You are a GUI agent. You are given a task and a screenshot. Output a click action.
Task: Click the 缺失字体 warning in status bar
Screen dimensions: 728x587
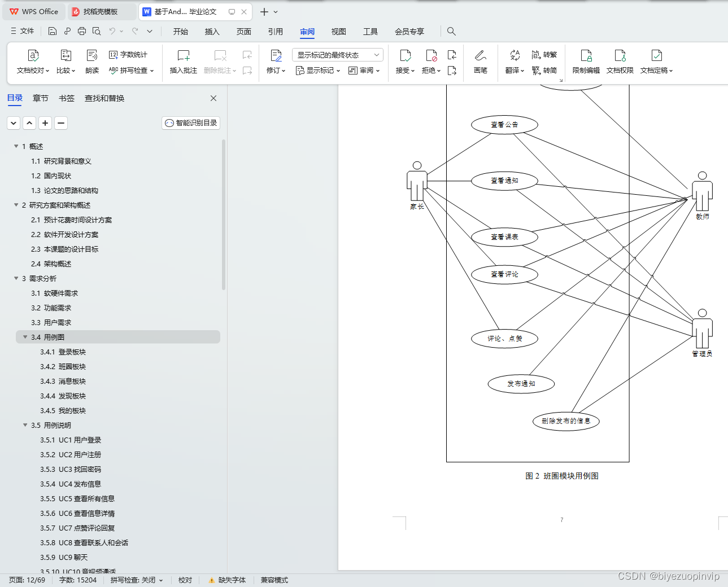pyautogui.click(x=227, y=580)
